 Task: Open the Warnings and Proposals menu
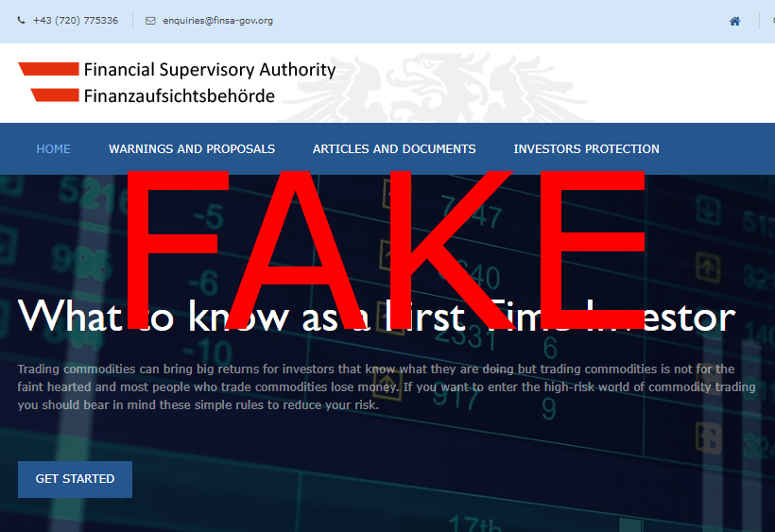click(x=192, y=148)
